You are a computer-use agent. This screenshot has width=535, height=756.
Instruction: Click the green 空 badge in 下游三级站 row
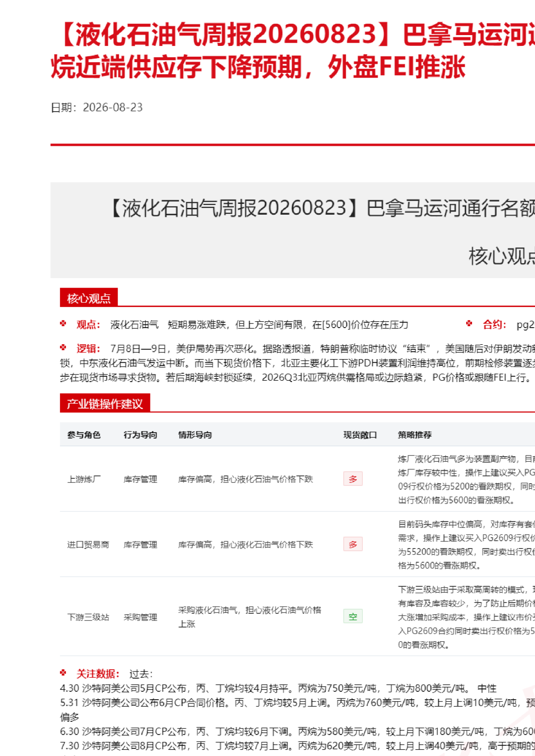tap(353, 616)
